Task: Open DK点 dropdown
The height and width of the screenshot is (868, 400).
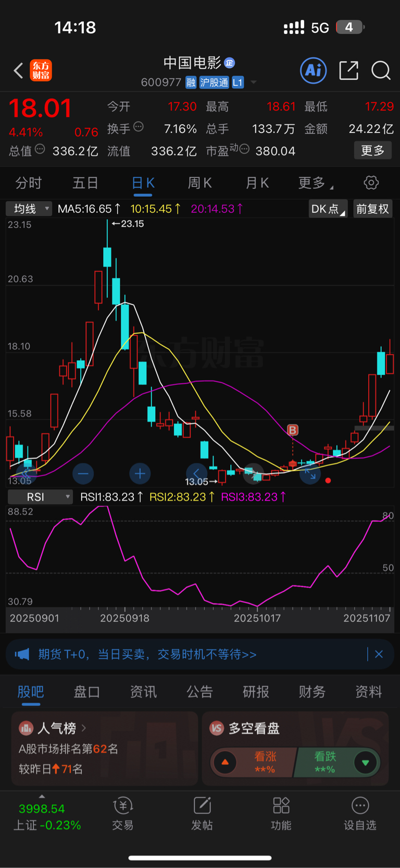Action: click(328, 209)
